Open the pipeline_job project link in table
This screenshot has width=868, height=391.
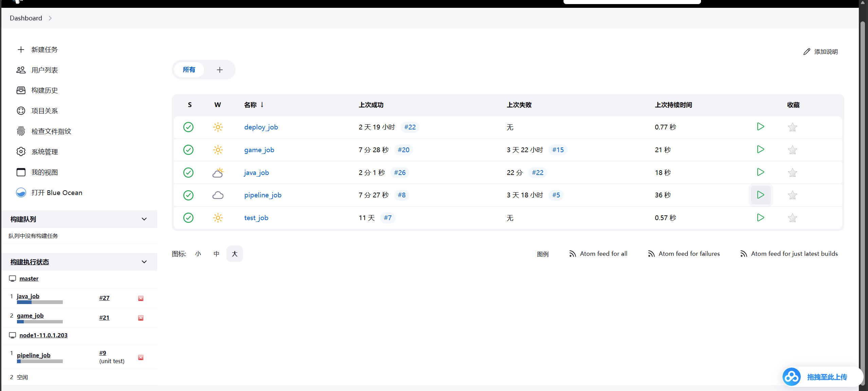point(263,195)
